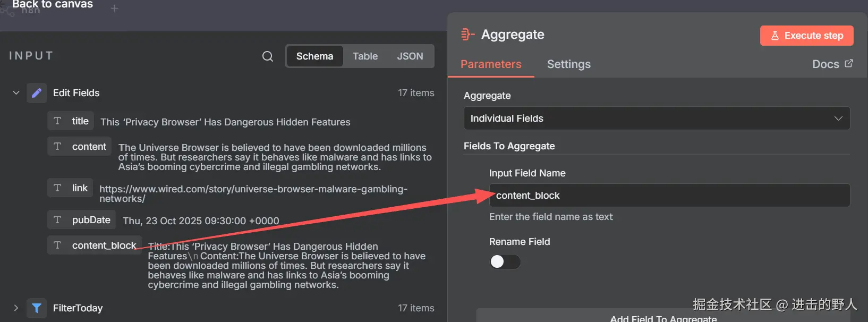Click the FilterToday funnel icon
This screenshot has width=868, height=322.
coord(37,308)
